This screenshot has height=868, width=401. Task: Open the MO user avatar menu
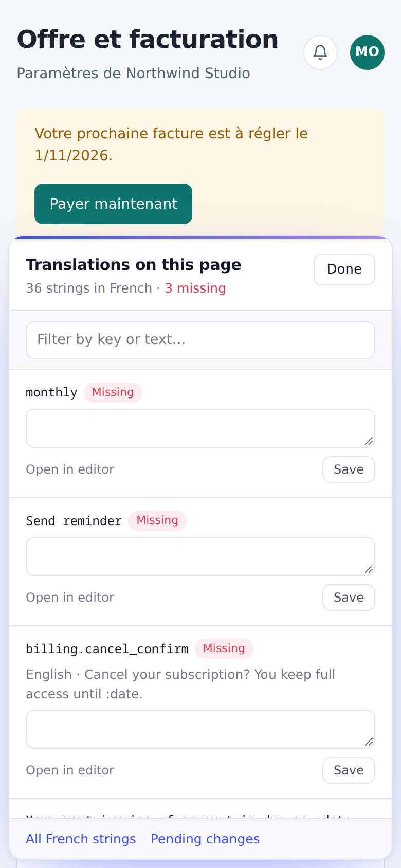point(367,52)
